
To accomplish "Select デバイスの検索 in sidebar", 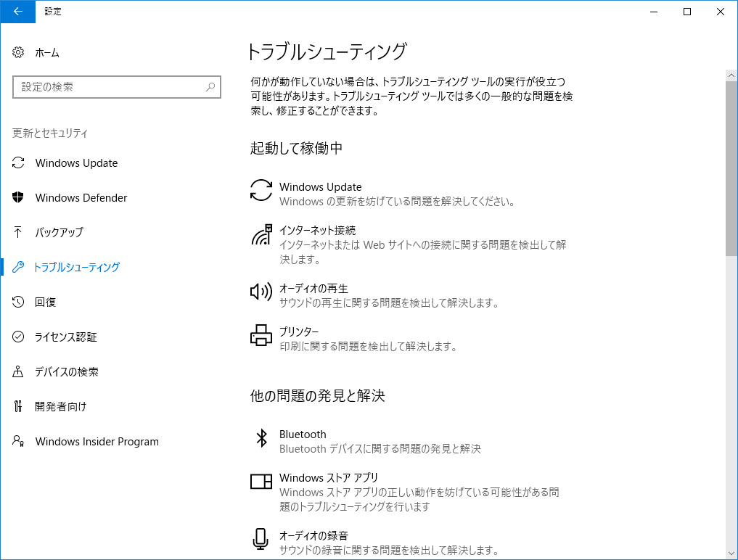I will point(66,372).
